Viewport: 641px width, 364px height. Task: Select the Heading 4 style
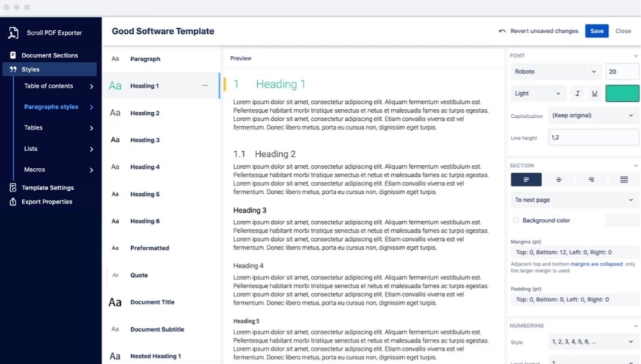(x=161, y=167)
